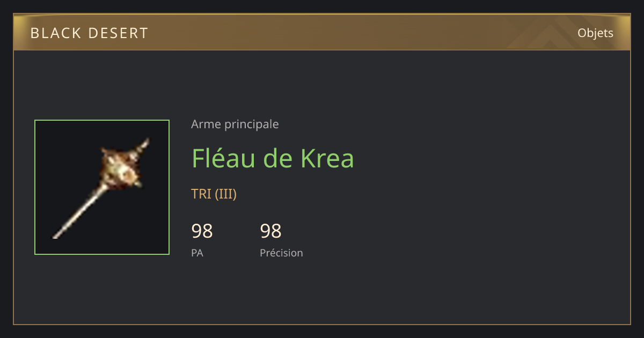Image resolution: width=644 pixels, height=338 pixels.
Task: Click the mace handle in the item image
Action: [x=79, y=212]
